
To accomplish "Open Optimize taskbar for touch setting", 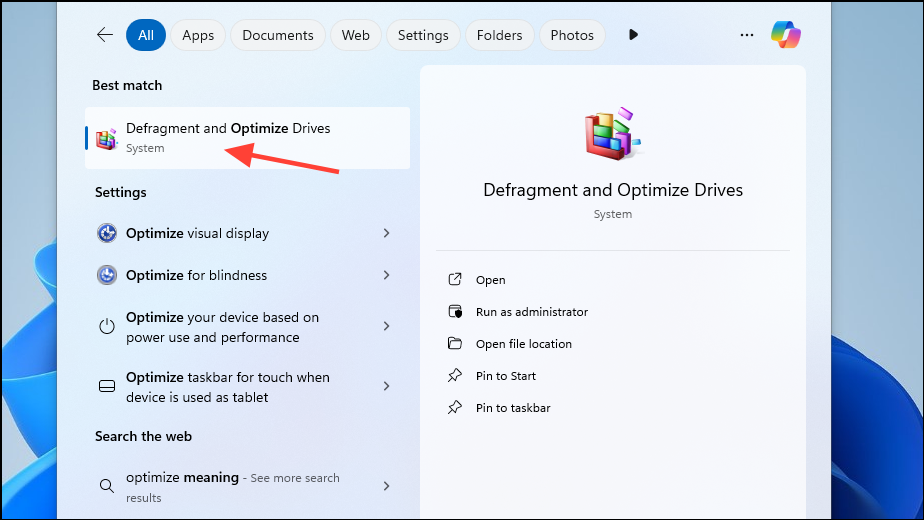I will click(x=248, y=387).
